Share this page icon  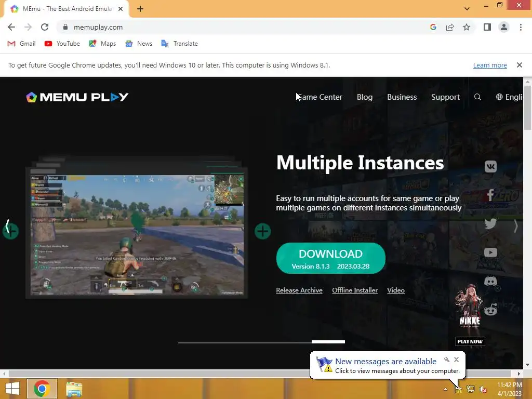[450, 27]
